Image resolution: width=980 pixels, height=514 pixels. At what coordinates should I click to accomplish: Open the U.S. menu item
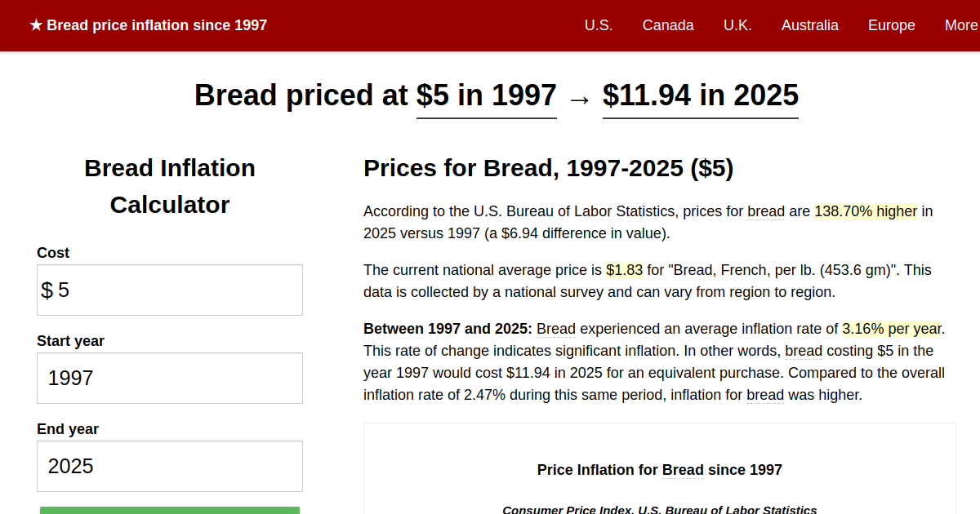point(599,25)
